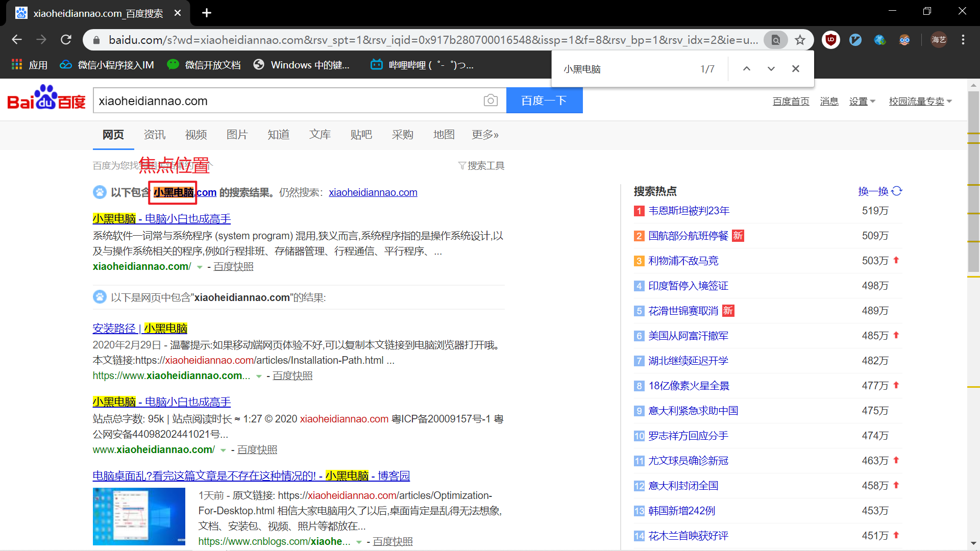
Task: Open the Windows 中的键 bookmark
Action: click(302, 65)
